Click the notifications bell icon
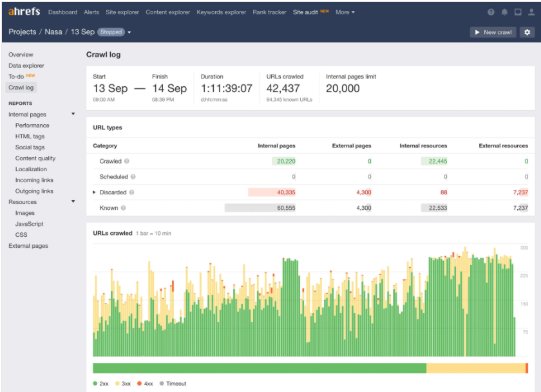 coord(504,12)
